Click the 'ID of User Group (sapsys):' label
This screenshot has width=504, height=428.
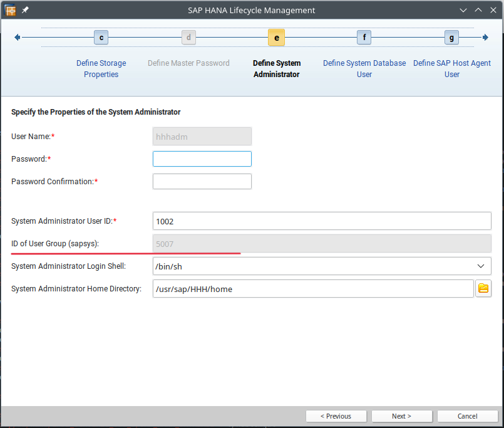(x=55, y=244)
